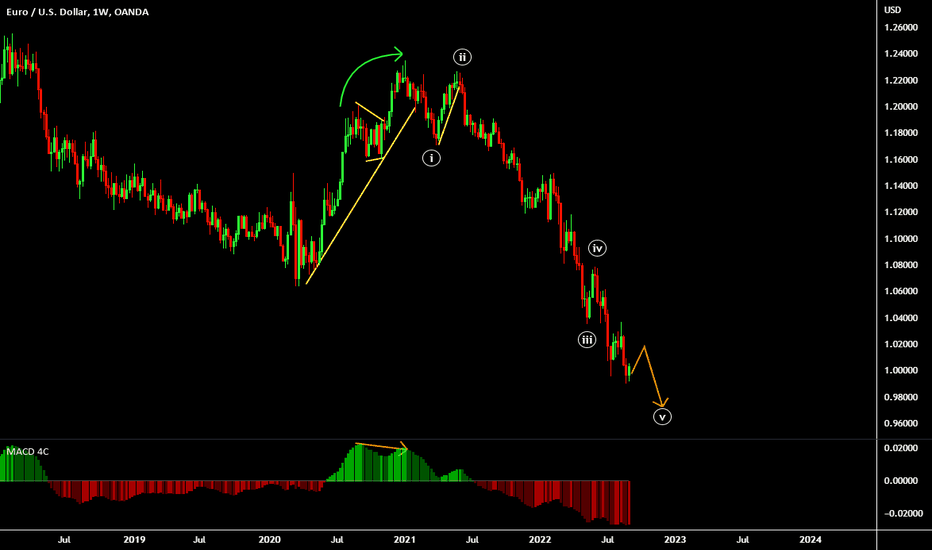932x550 pixels.
Task: Click the 0.98000 price axis label
Action: coord(900,397)
